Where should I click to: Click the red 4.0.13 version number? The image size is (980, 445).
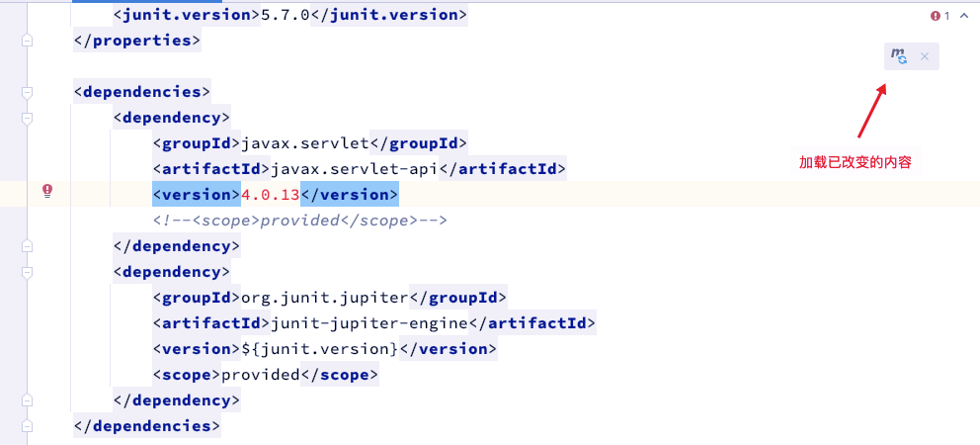pyautogui.click(x=271, y=195)
